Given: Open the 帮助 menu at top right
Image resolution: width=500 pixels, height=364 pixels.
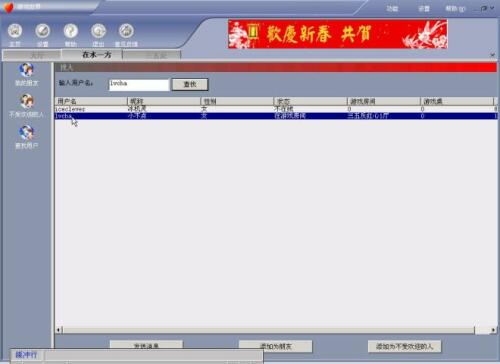Looking at the screenshot, I should (x=455, y=8).
